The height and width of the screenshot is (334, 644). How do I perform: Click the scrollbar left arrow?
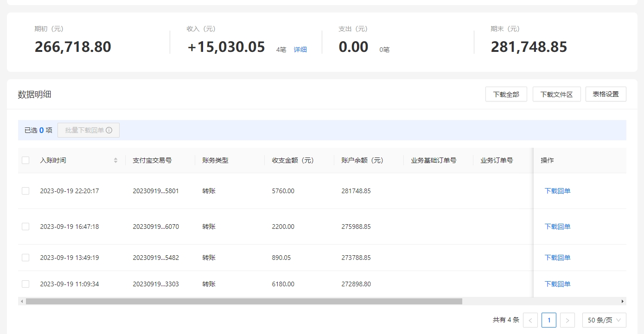tap(22, 301)
